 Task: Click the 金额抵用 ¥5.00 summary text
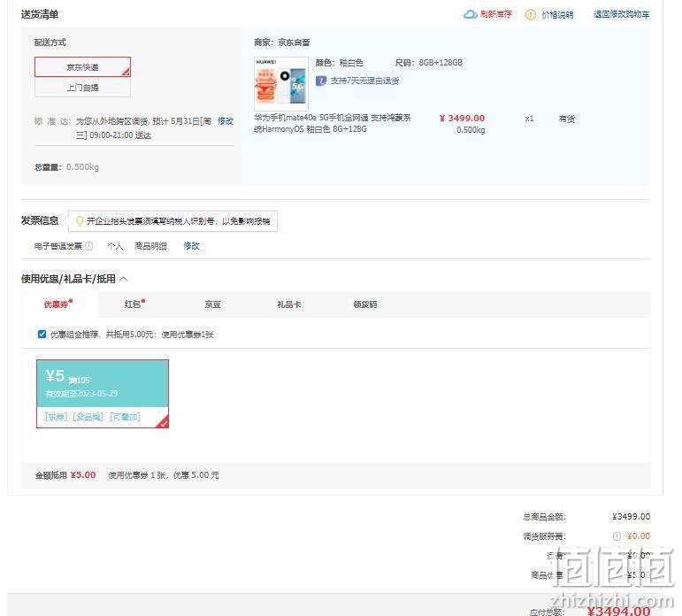tap(65, 475)
